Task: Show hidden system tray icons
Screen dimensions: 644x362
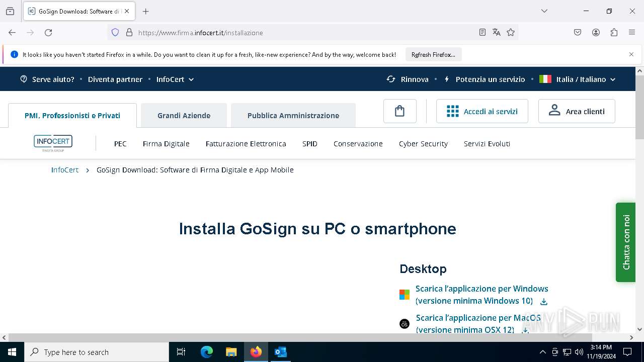Action: pyautogui.click(x=542, y=352)
